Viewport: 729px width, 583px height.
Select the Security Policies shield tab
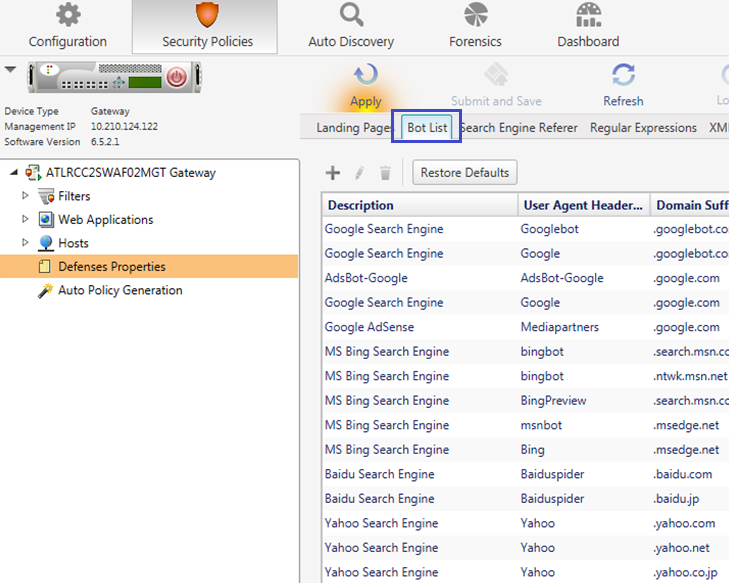207,26
